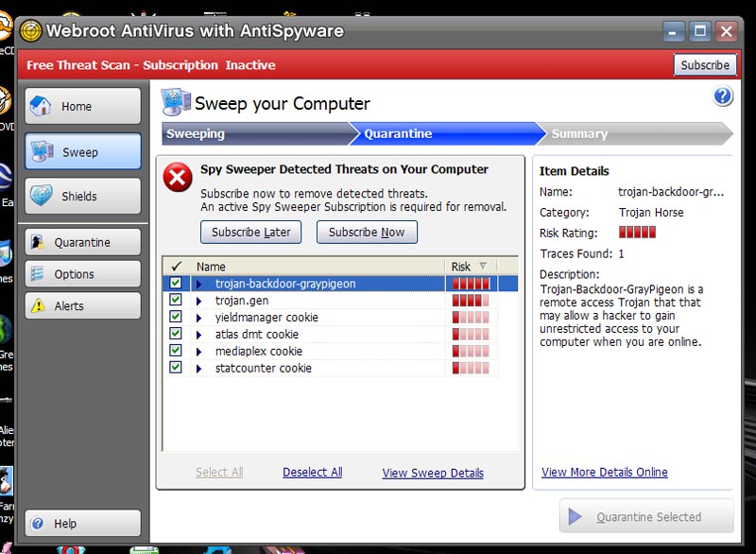
Task: Expand the trojan.gen row details
Action: [x=198, y=302]
